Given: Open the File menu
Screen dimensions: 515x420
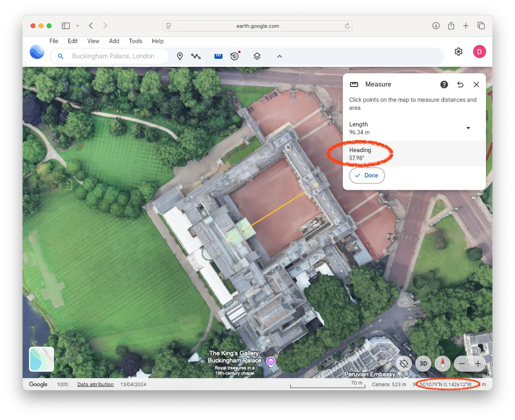Looking at the screenshot, I should 54,41.
